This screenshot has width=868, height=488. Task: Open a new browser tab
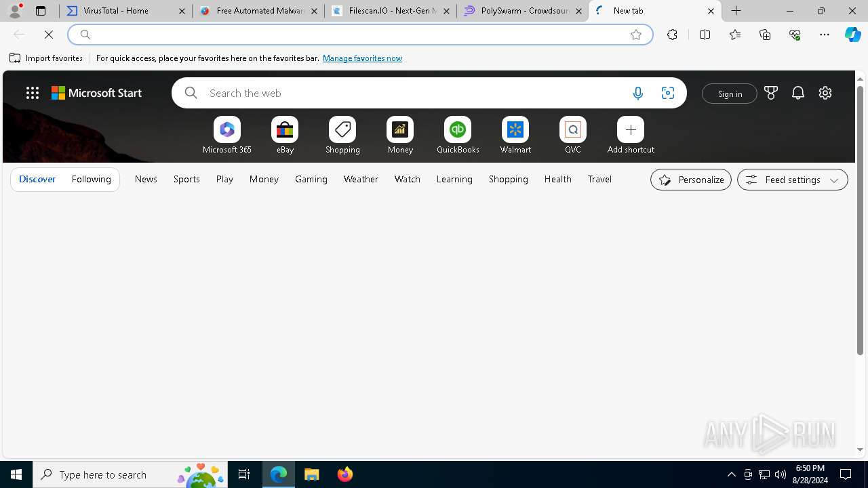(x=736, y=11)
